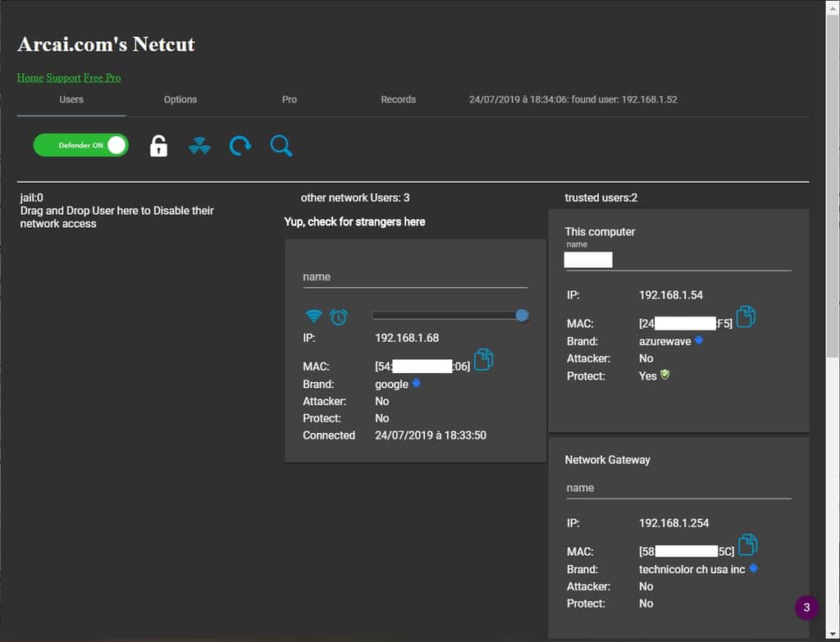
Task: Click the padlock unlock icon
Action: point(158,146)
